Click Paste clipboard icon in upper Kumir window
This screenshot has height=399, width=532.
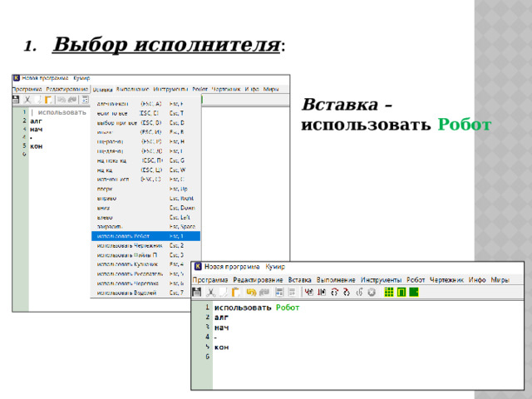pos(48,100)
